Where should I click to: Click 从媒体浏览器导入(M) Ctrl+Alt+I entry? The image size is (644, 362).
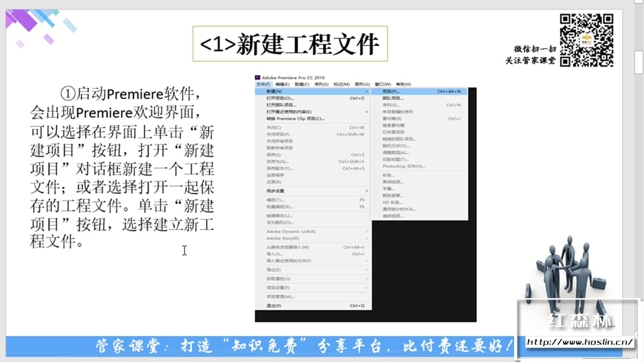click(x=313, y=247)
